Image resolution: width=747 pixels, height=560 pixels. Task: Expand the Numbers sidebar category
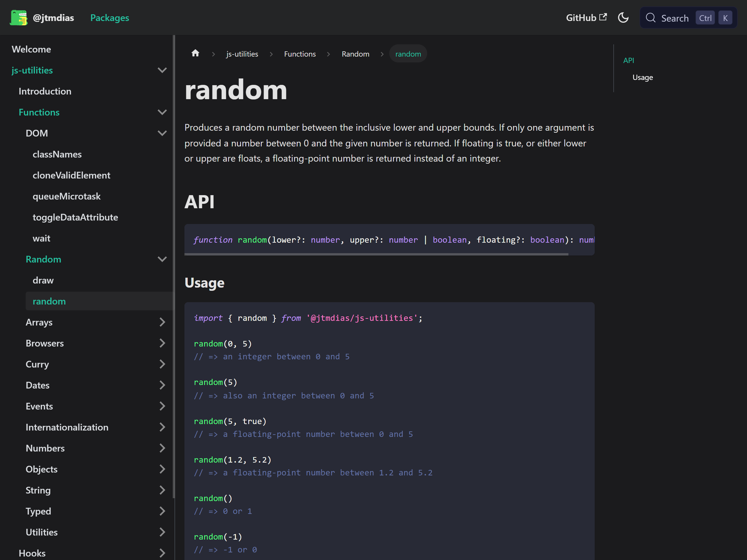tap(162, 448)
